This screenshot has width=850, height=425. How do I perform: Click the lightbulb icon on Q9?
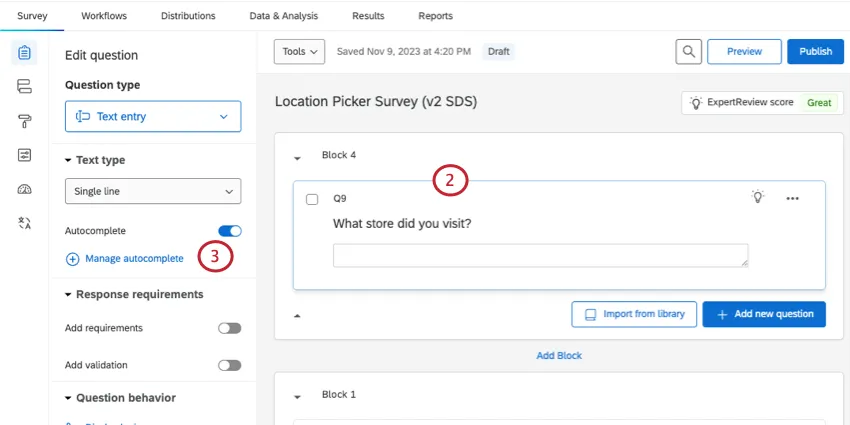[758, 198]
